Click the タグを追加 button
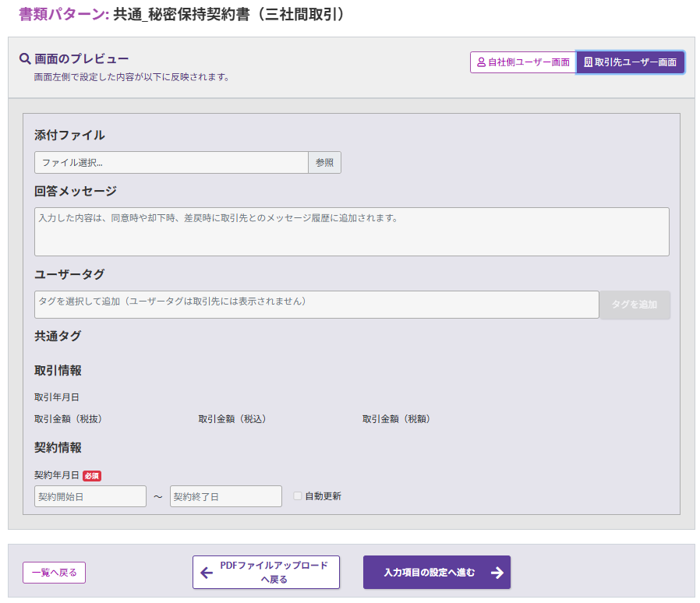The image size is (700, 603). [x=635, y=305]
